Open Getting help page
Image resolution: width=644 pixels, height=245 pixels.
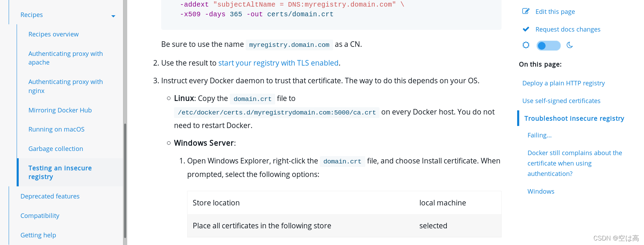point(38,235)
